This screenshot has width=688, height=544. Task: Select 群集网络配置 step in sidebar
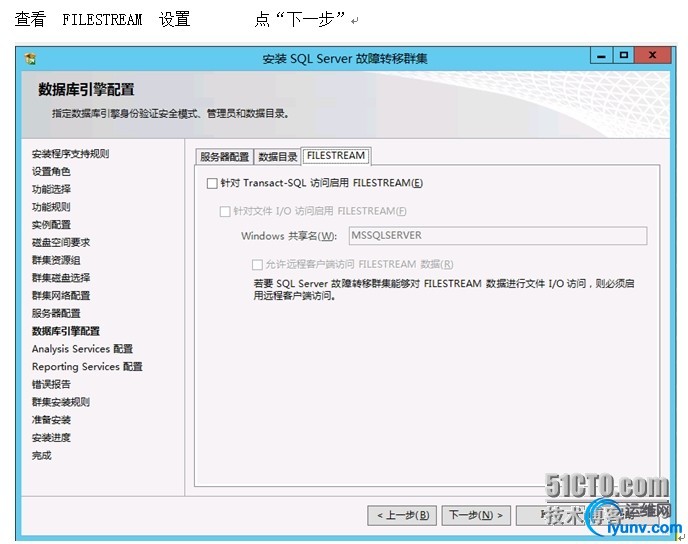click(61, 296)
